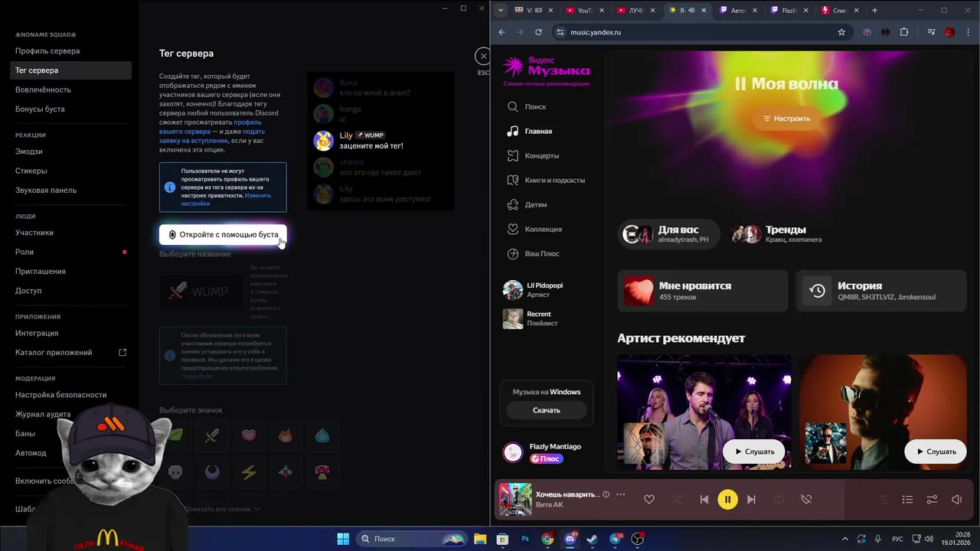This screenshot has width=980, height=551.
Task: Open Steam from the taskbar
Action: pos(593,539)
